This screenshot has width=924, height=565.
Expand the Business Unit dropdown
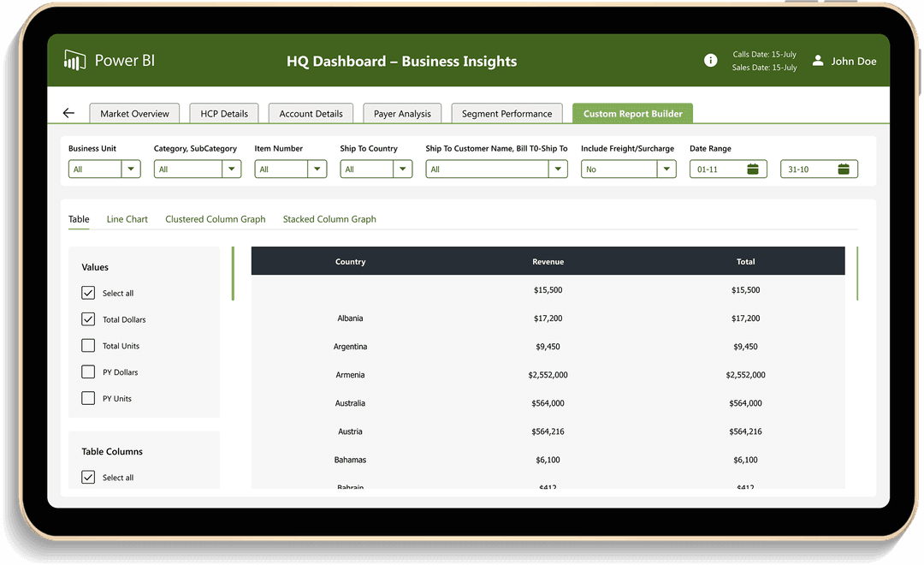coord(131,169)
